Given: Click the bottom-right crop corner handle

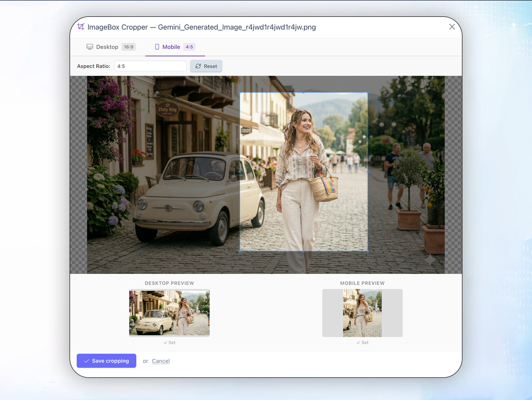Looking at the screenshot, I should 368,251.
